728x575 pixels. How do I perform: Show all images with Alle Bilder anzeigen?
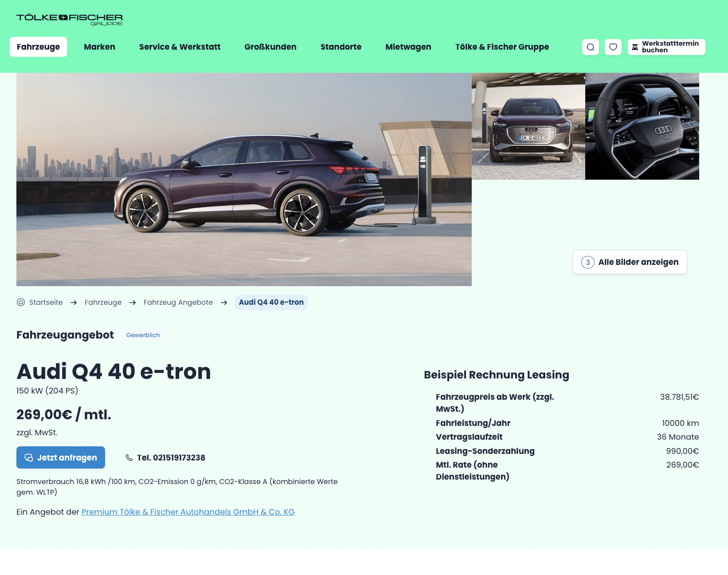coord(630,262)
